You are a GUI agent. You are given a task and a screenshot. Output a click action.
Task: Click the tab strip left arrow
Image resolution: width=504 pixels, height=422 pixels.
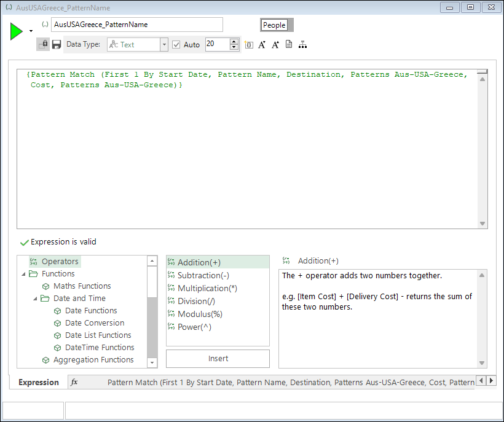point(481,381)
